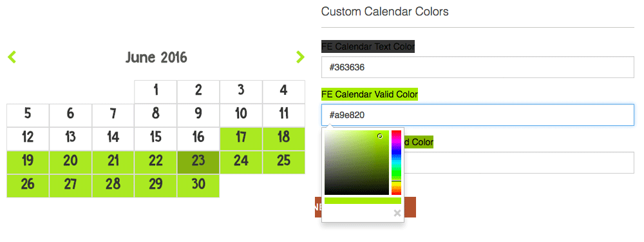This screenshot has width=644, height=242.
Task: Choose June 30 date cell
Action: click(x=198, y=186)
